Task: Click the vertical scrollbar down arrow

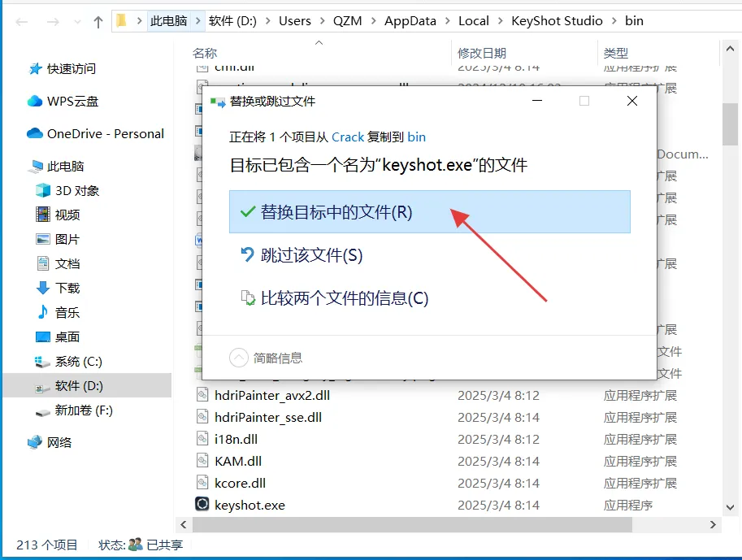Action: 730,507
